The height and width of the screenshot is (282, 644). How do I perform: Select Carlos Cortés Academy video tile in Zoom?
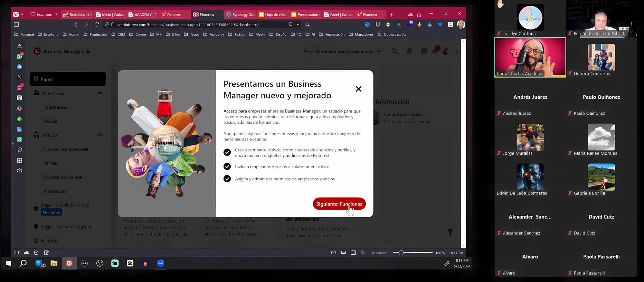[x=530, y=58]
